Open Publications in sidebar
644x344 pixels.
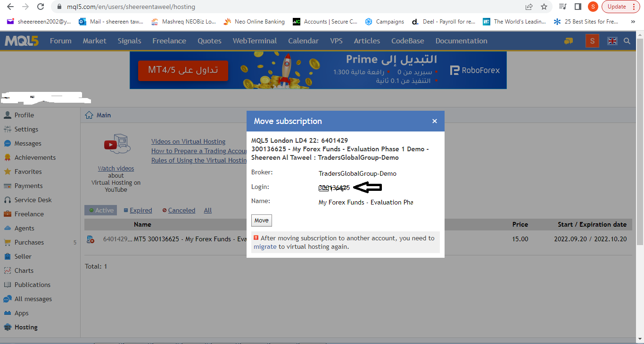(x=33, y=285)
